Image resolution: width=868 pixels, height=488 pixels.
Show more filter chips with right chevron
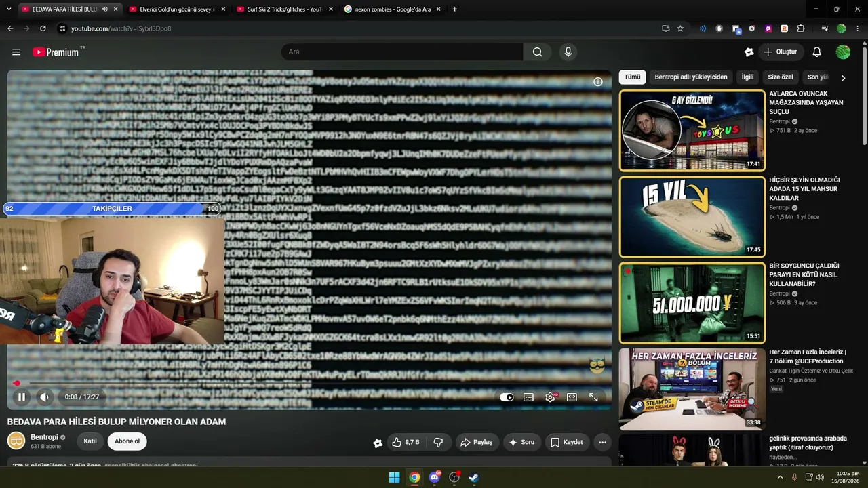click(843, 78)
